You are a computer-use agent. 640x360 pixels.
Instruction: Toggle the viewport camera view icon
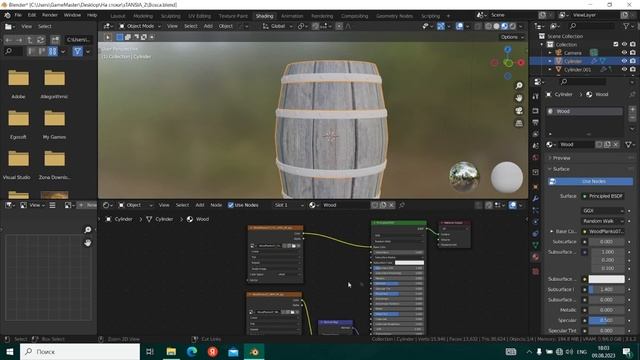point(519,111)
